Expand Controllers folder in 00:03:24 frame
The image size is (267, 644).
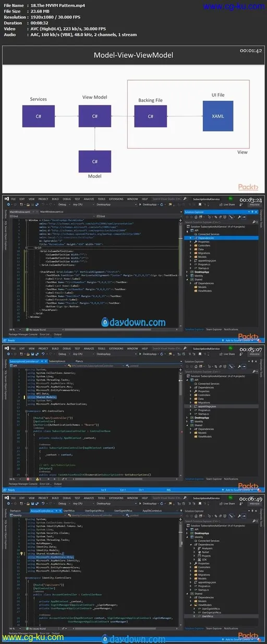(x=191, y=246)
